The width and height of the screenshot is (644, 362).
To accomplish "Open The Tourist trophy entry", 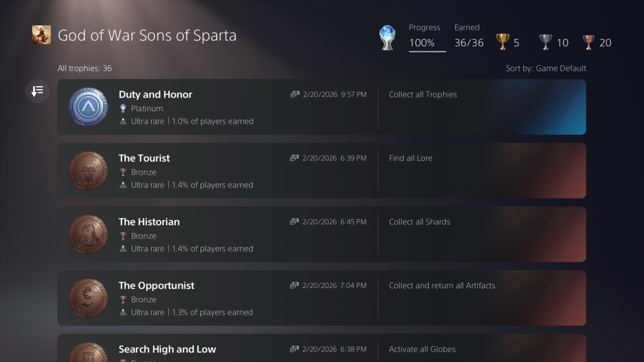I will click(144, 158).
